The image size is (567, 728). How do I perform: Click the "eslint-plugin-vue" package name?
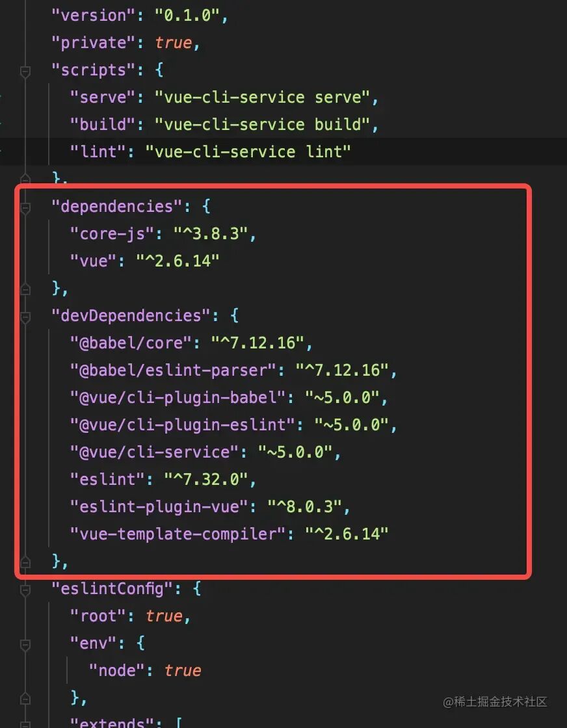[159, 506]
